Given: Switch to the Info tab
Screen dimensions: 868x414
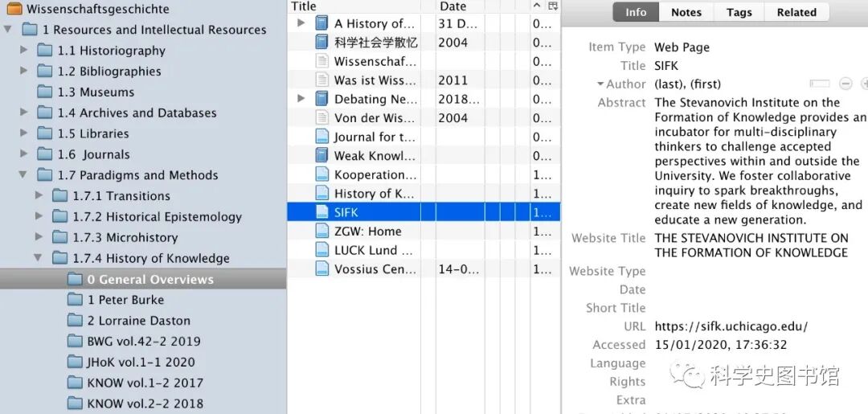Looking at the screenshot, I should tap(636, 12).
